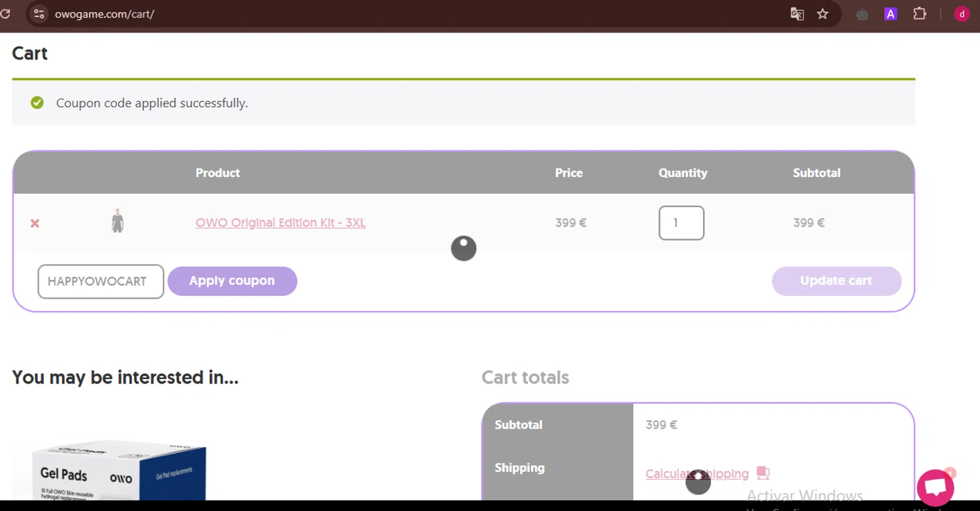Click the 'You may be interested in...' heading
The width and height of the screenshot is (980, 511).
(125, 378)
